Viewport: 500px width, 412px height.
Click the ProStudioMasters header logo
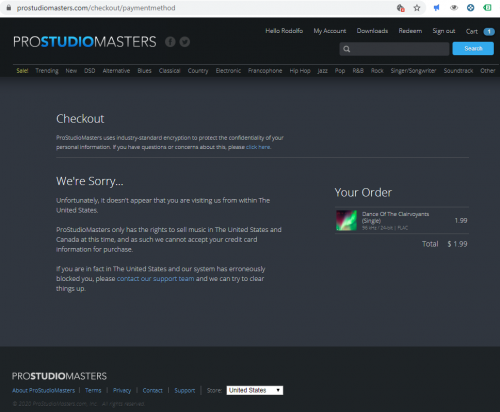pyautogui.click(x=85, y=42)
